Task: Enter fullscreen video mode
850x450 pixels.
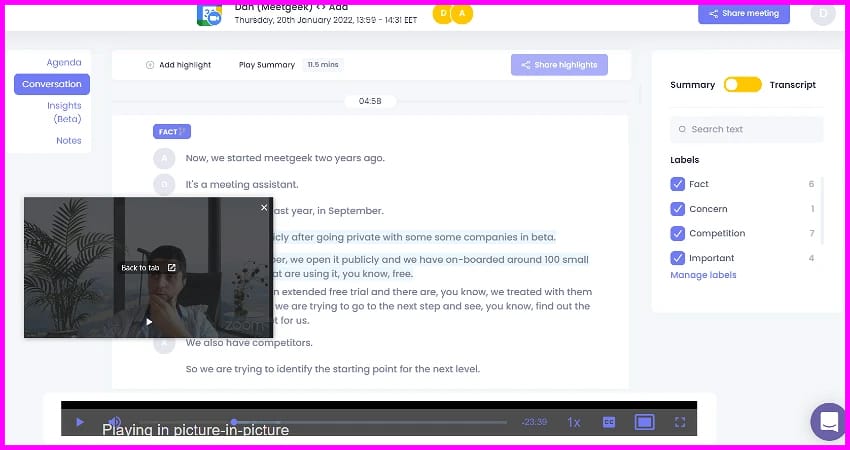Action: pyautogui.click(x=680, y=422)
